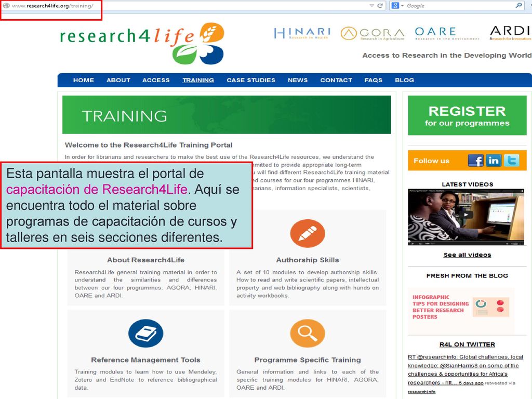532x399 pixels.
Task: Click the Authorship Skills pencil icon
Action: click(x=308, y=233)
